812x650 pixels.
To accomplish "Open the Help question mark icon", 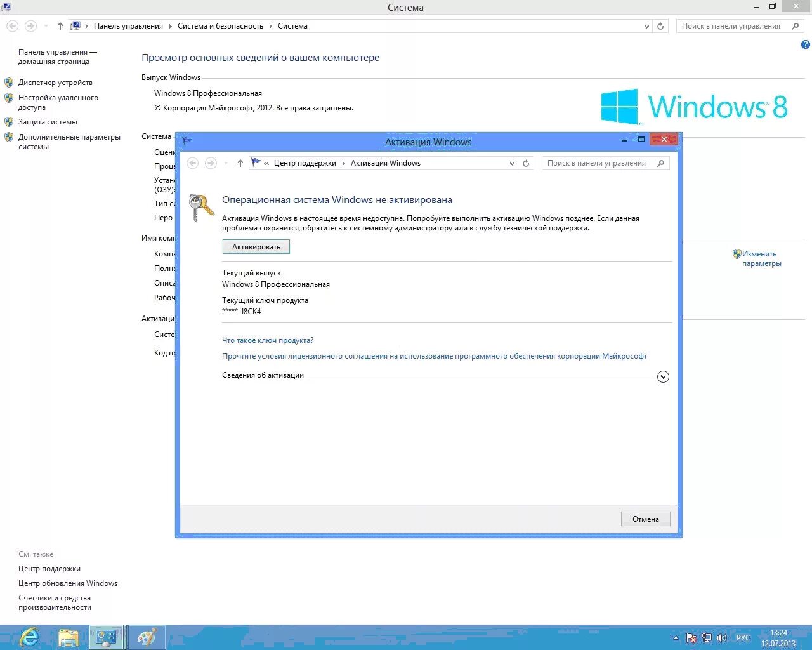I will (x=805, y=45).
